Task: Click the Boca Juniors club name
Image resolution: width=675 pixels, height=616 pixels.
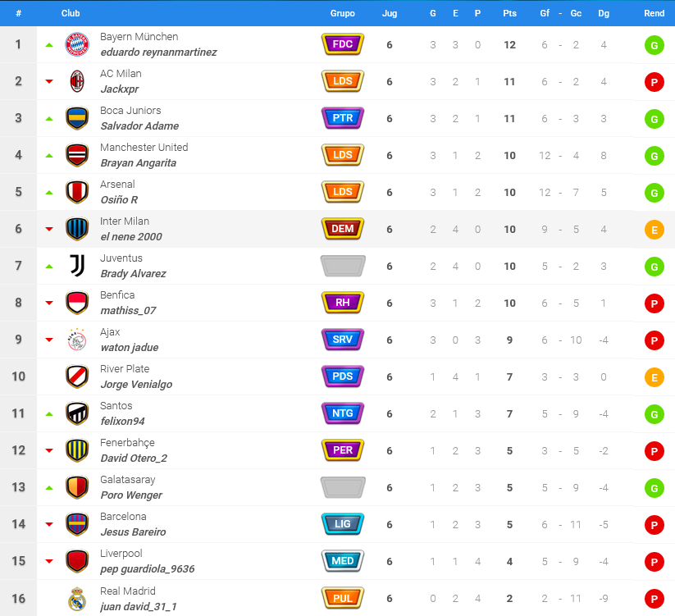Action: (130, 111)
